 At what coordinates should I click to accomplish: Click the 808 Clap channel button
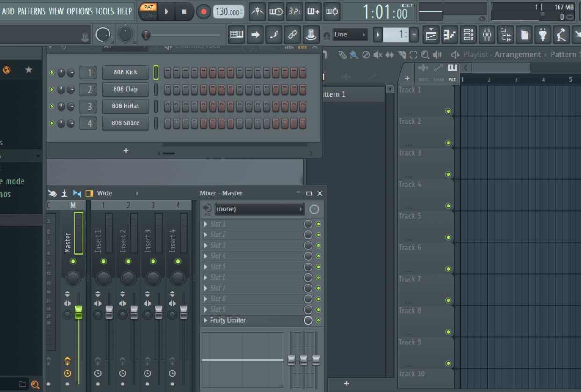[x=125, y=89]
